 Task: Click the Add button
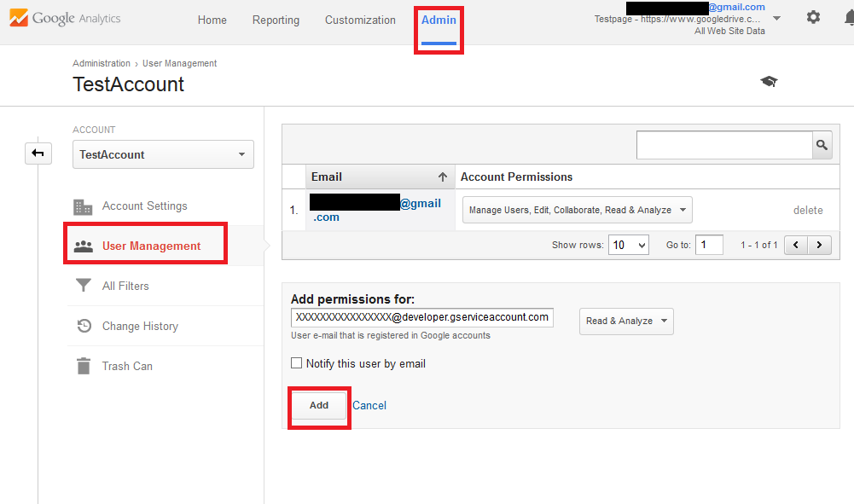coord(319,406)
